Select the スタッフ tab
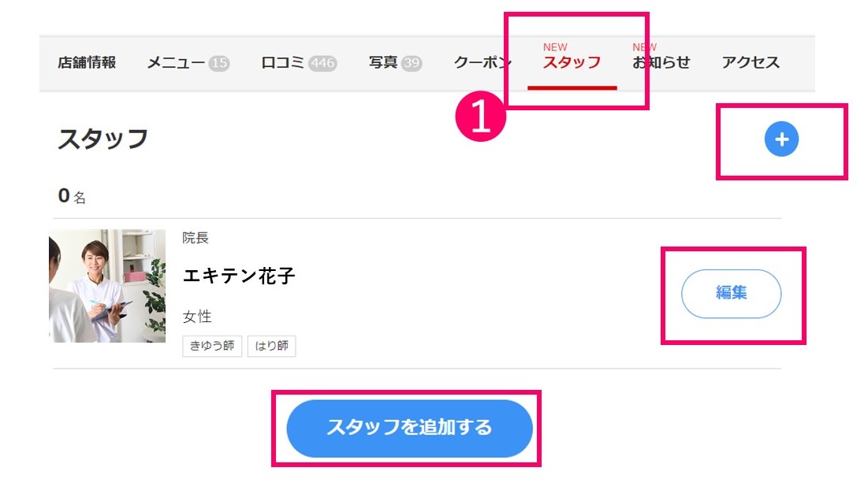 pos(572,62)
